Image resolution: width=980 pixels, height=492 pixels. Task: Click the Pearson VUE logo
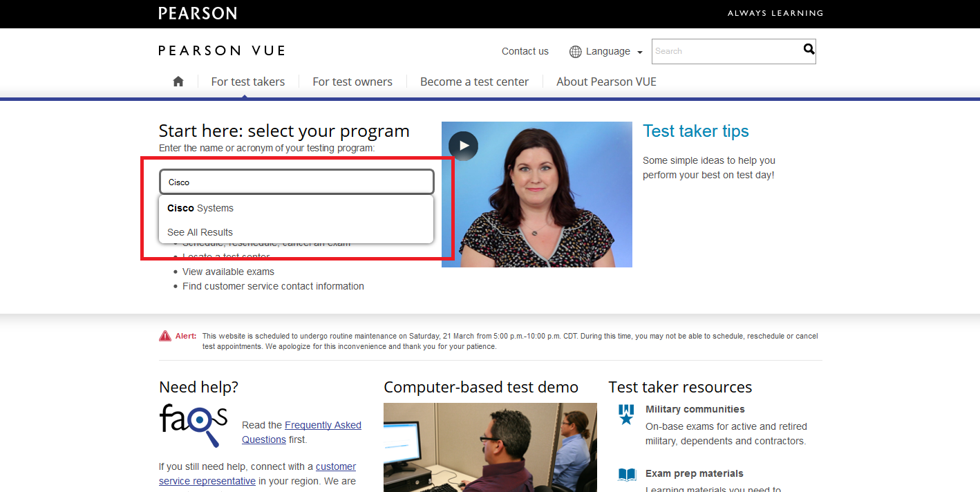tap(222, 50)
